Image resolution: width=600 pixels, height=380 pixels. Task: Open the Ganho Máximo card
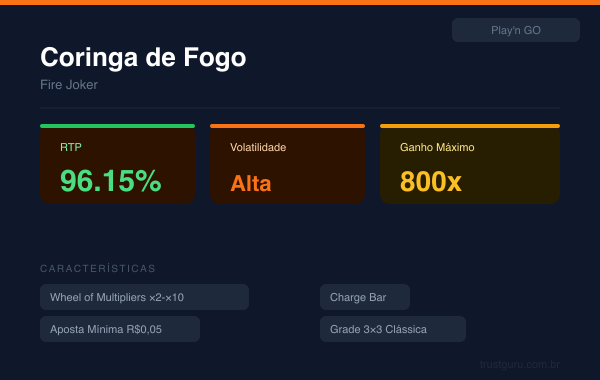(x=470, y=164)
